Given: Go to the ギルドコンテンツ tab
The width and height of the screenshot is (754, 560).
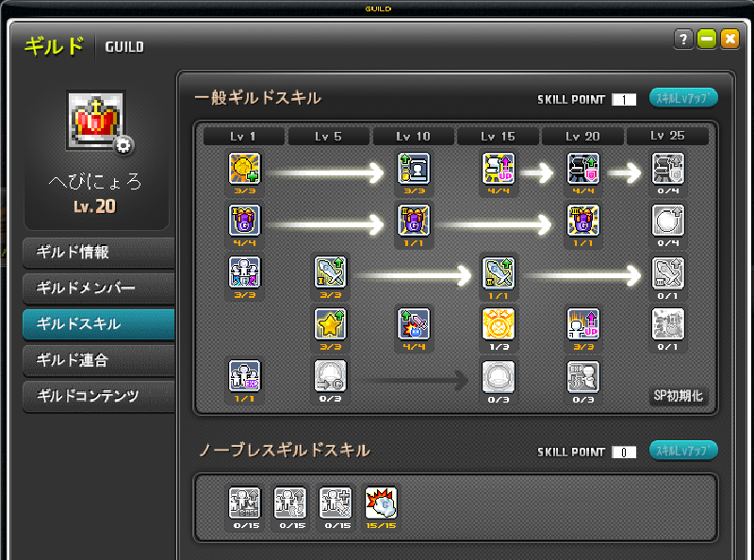Looking at the screenshot, I should (98, 395).
